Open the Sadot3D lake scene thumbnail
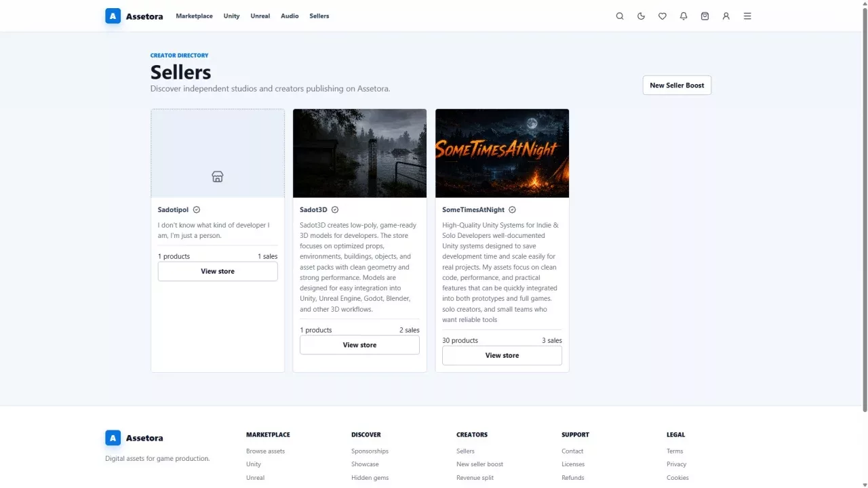The image size is (868, 488). (359, 153)
